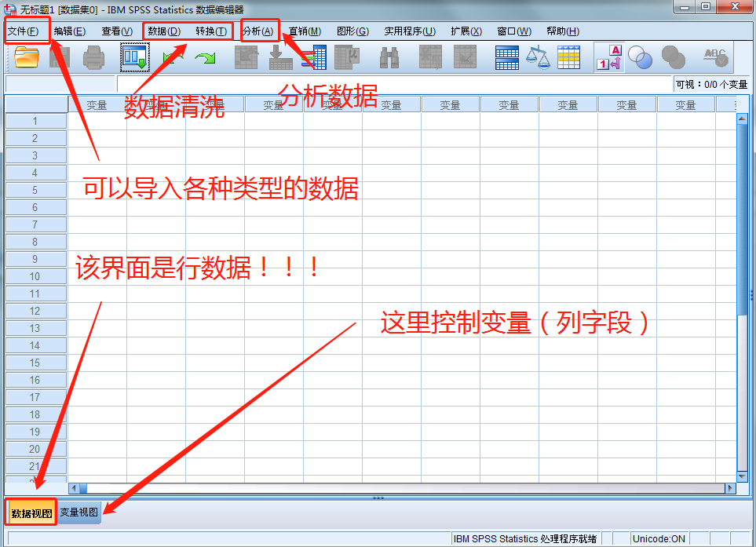The image size is (756, 547).
Task: Click the green Redo arrow icon
Action: click(206, 58)
